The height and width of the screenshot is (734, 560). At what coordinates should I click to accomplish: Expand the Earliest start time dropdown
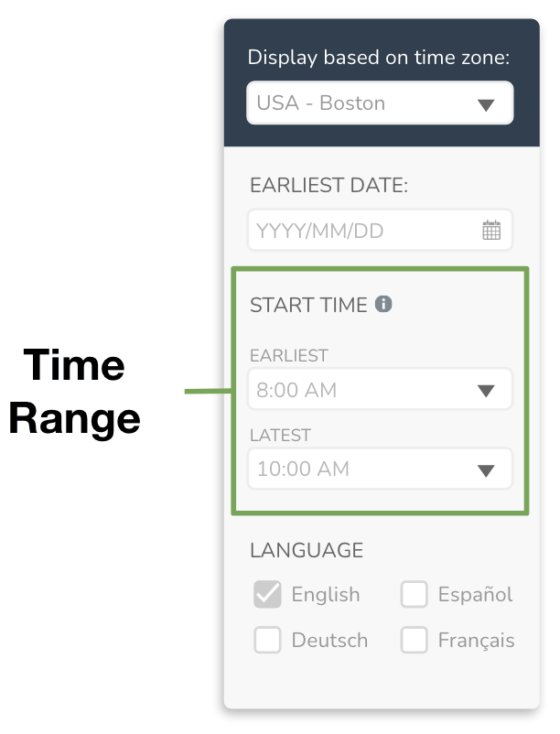point(379,391)
